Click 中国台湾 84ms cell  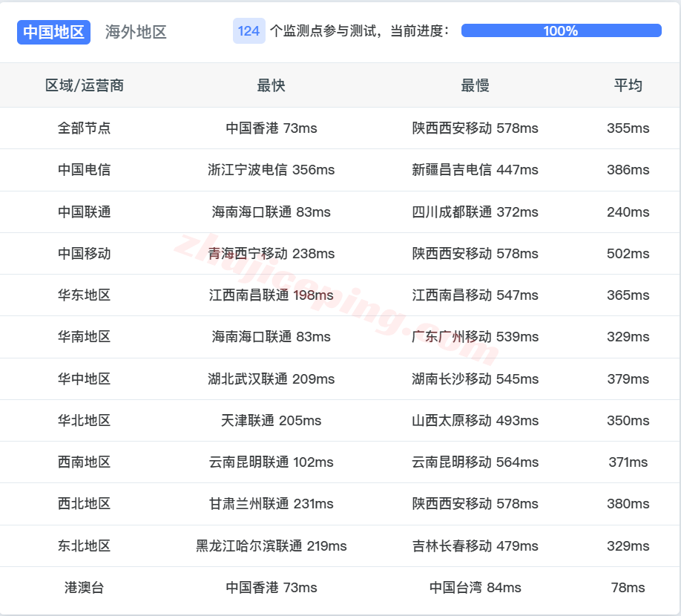pos(475,588)
